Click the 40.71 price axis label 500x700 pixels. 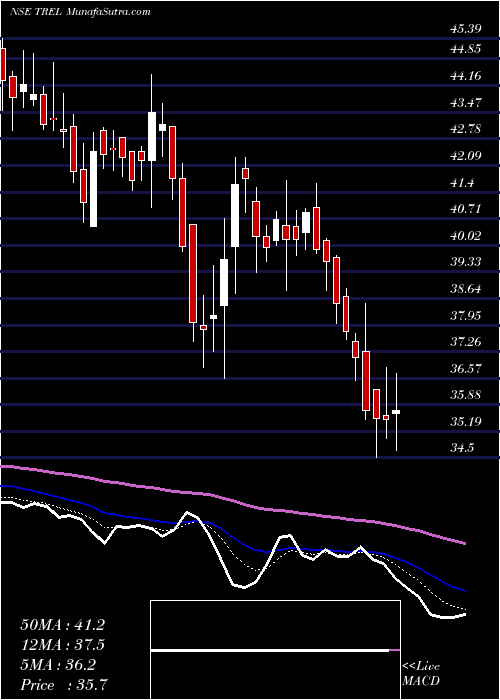coord(466,208)
